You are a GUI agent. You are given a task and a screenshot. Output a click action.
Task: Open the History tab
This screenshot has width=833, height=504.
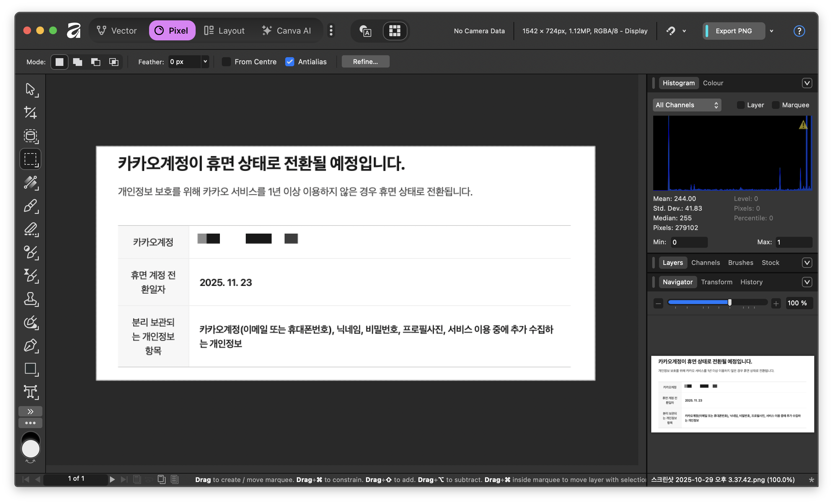(751, 282)
